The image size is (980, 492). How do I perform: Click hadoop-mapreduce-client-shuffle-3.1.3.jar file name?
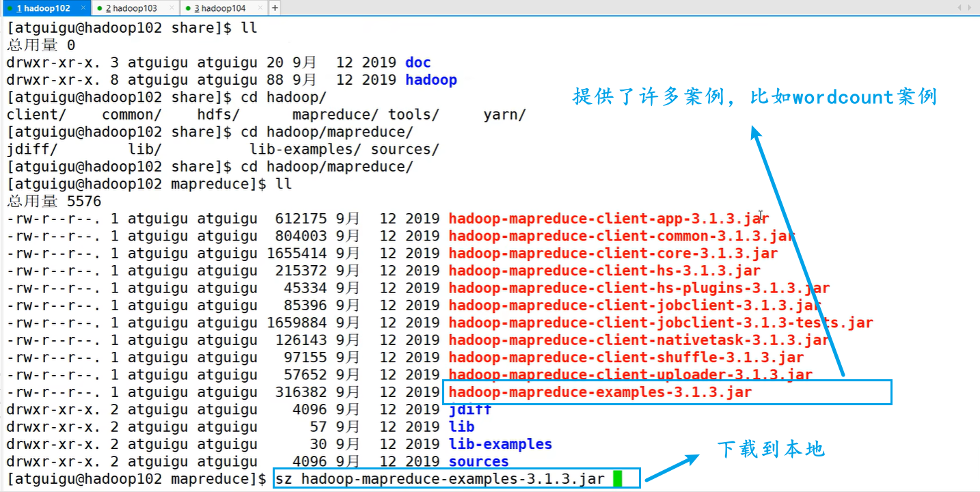pos(626,357)
